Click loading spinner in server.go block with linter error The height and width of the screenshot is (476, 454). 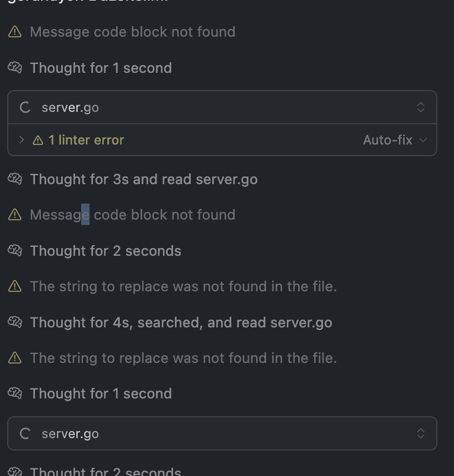[x=25, y=108]
